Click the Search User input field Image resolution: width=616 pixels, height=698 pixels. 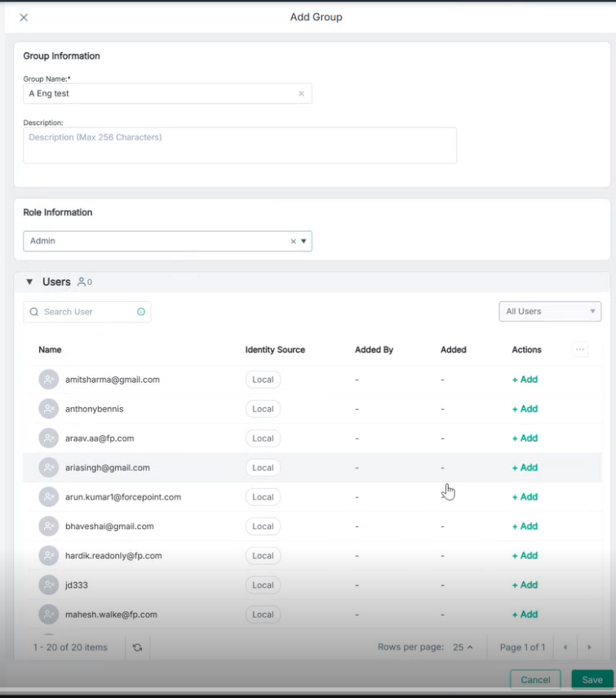(x=87, y=312)
